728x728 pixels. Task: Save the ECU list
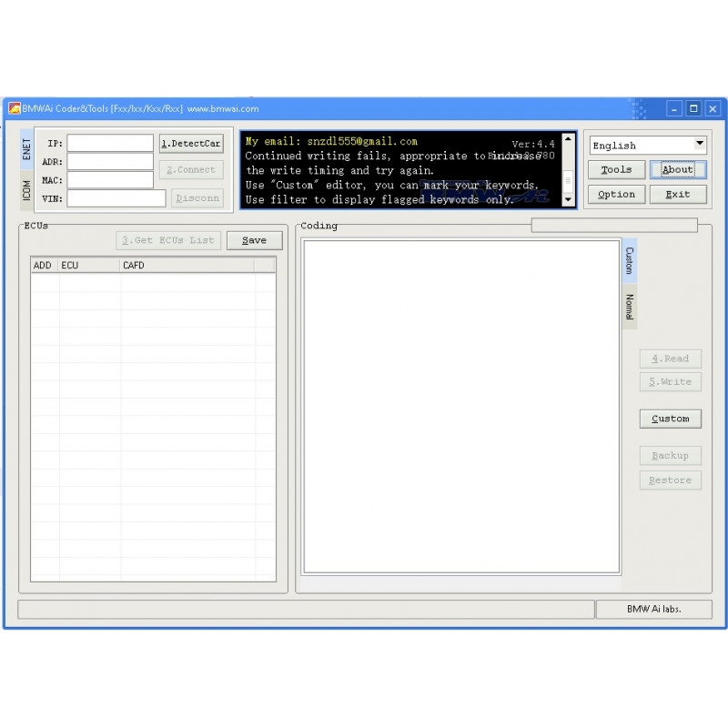pyautogui.click(x=254, y=239)
